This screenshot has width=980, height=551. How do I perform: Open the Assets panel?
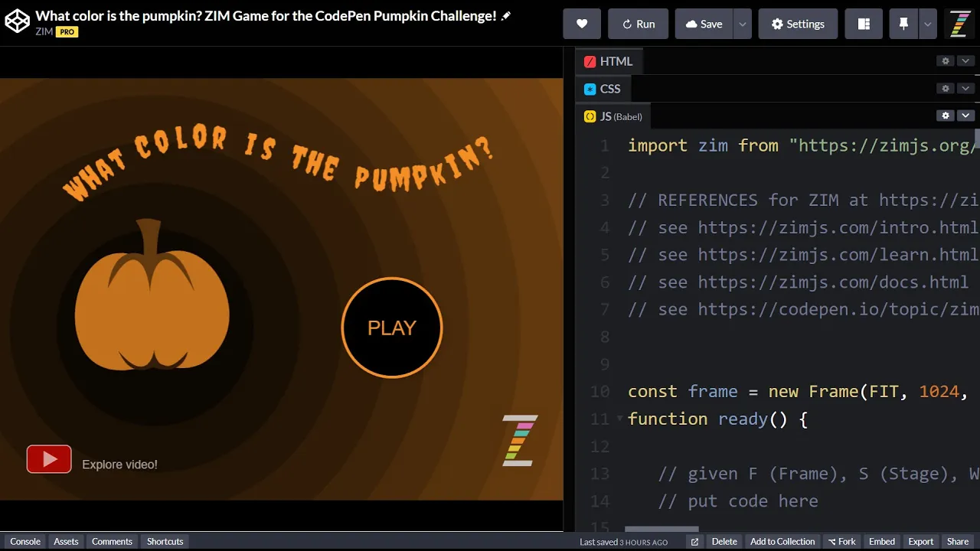tap(66, 542)
